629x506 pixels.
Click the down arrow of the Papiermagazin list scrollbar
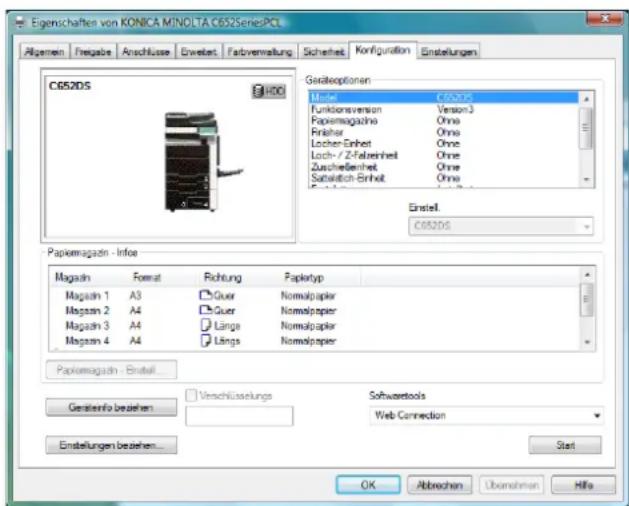(587, 342)
